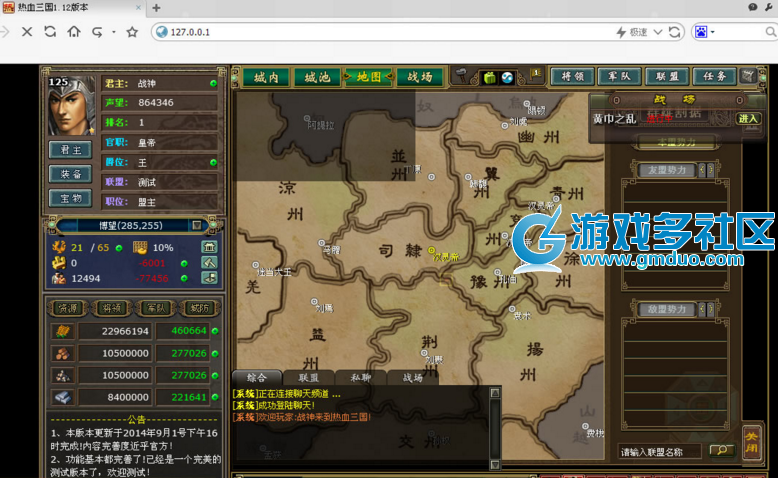Image resolution: width=778 pixels, height=478 pixels.
Task: Click the hammer icon in top toolbar
Action: (461, 75)
